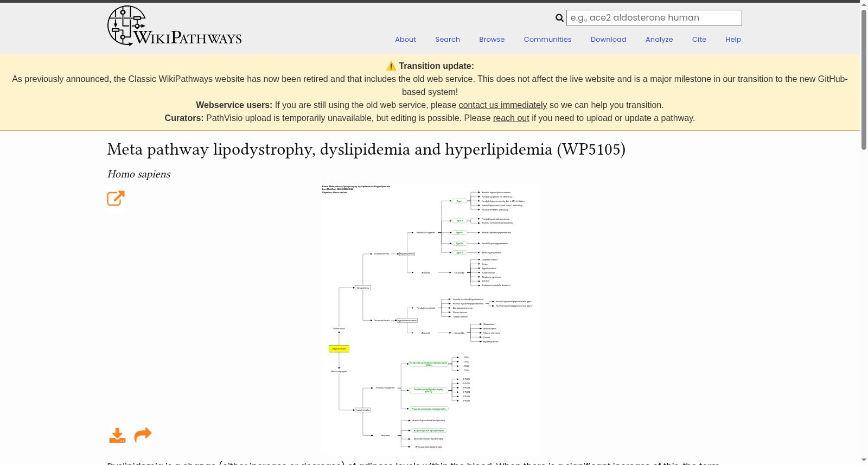Go to Communities page
The image size is (868, 465).
tap(547, 40)
